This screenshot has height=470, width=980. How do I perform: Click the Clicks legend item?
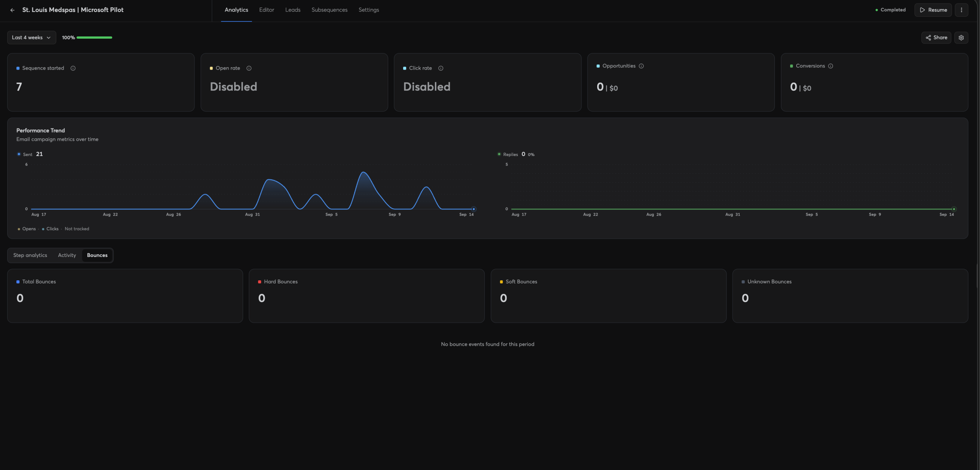pos(50,229)
